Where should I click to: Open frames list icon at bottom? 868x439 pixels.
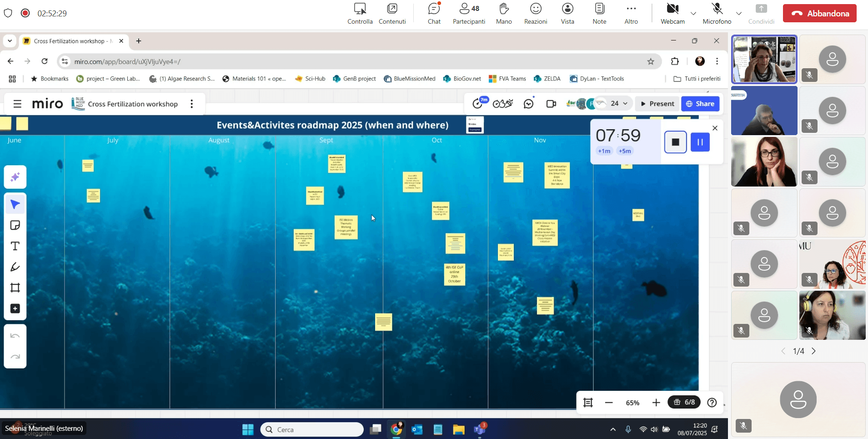pos(588,403)
